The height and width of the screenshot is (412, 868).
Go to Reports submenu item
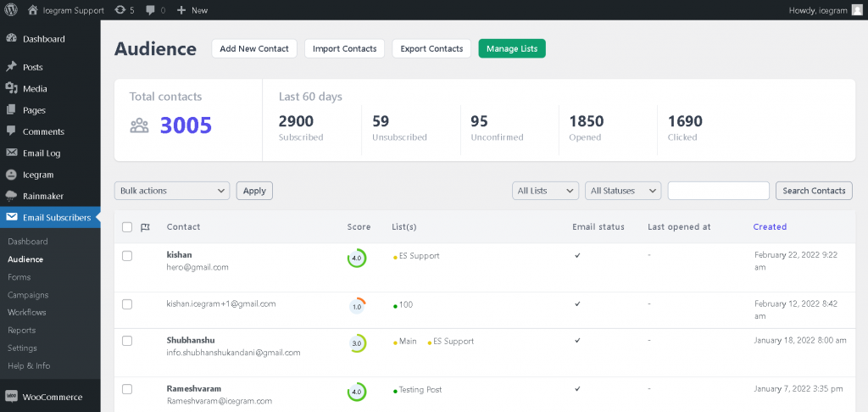21,330
